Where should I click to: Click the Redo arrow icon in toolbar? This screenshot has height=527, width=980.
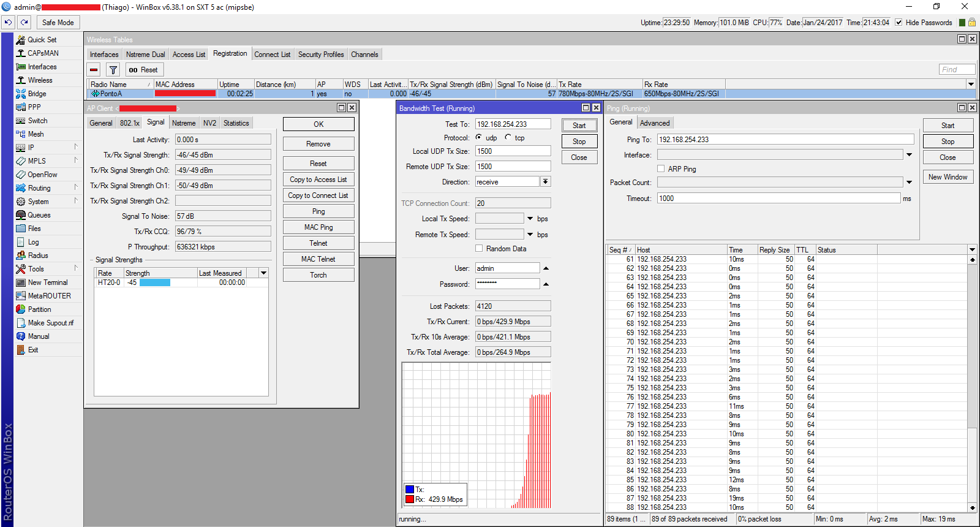click(x=24, y=22)
